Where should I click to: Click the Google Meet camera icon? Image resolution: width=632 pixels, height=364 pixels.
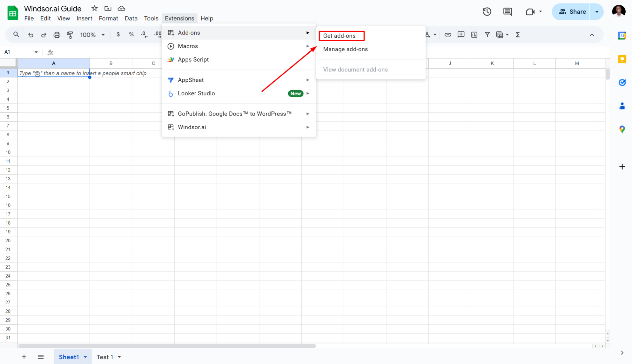click(530, 12)
